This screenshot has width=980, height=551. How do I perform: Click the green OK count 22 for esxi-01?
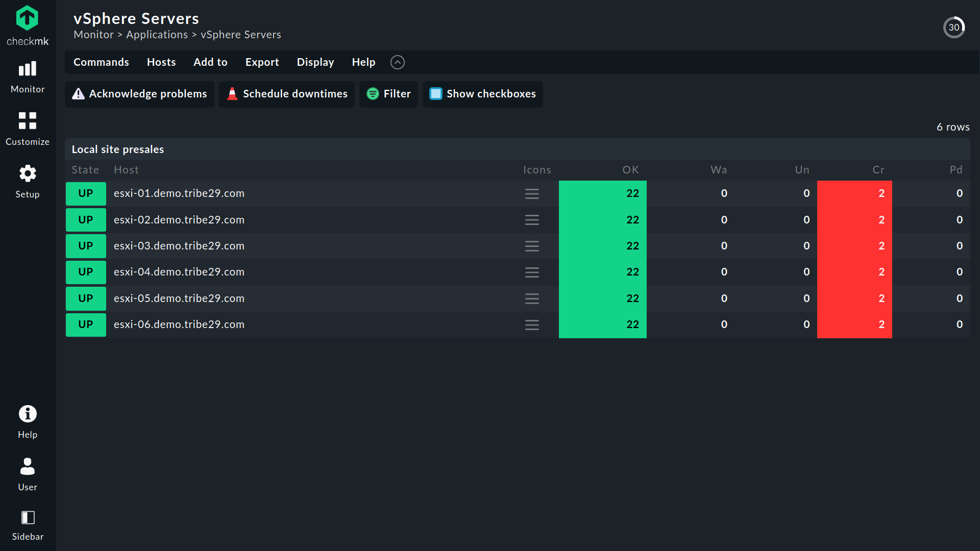[x=602, y=193]
